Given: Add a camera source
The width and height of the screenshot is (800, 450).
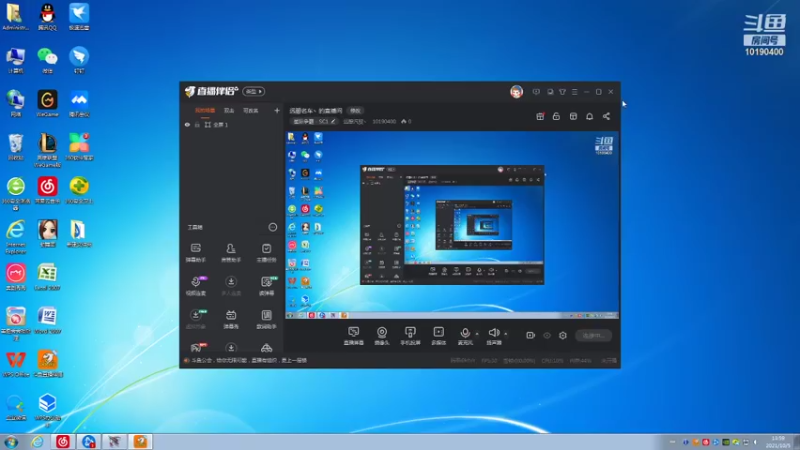Looking at the screenshot, I should (x=382, y=336).
